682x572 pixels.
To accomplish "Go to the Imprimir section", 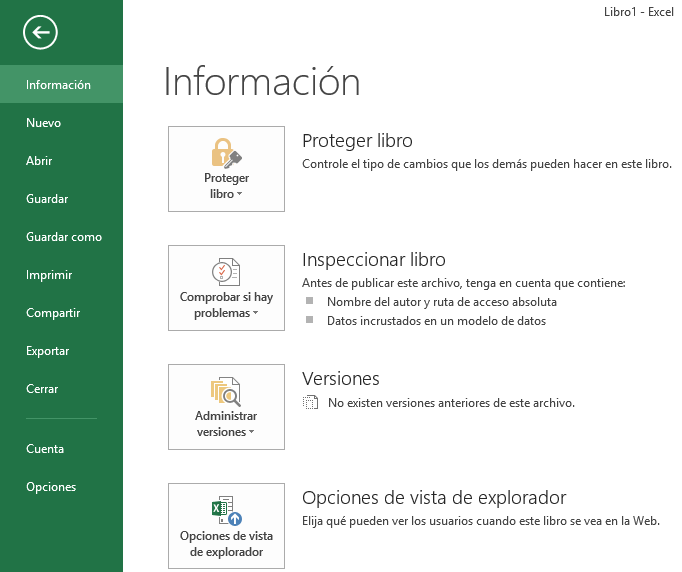I will point(49,275).
